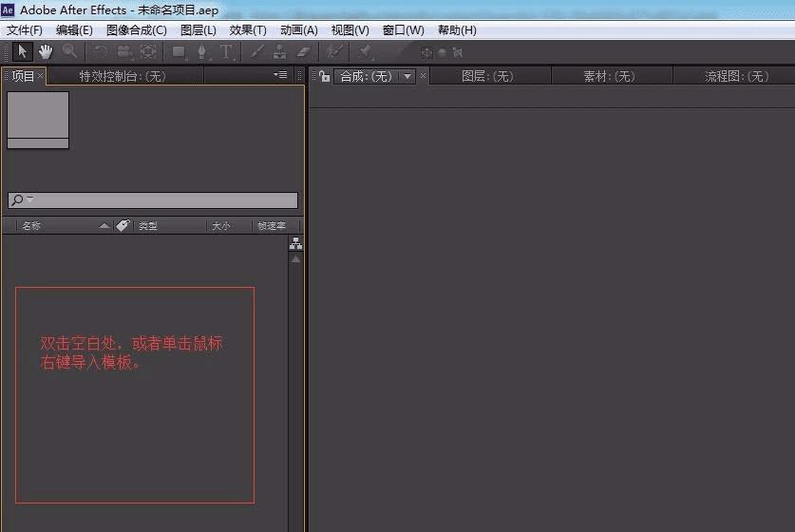
Task: Open the 文件(F) menu
Action: click(x=25, y=30)
